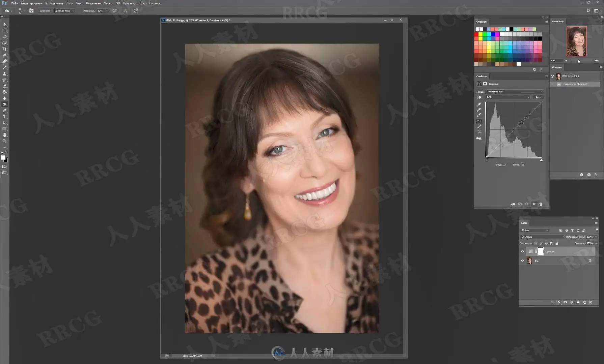Select the Eraser tool
This screenshot has height=364, width=604.
click(4, 86)
